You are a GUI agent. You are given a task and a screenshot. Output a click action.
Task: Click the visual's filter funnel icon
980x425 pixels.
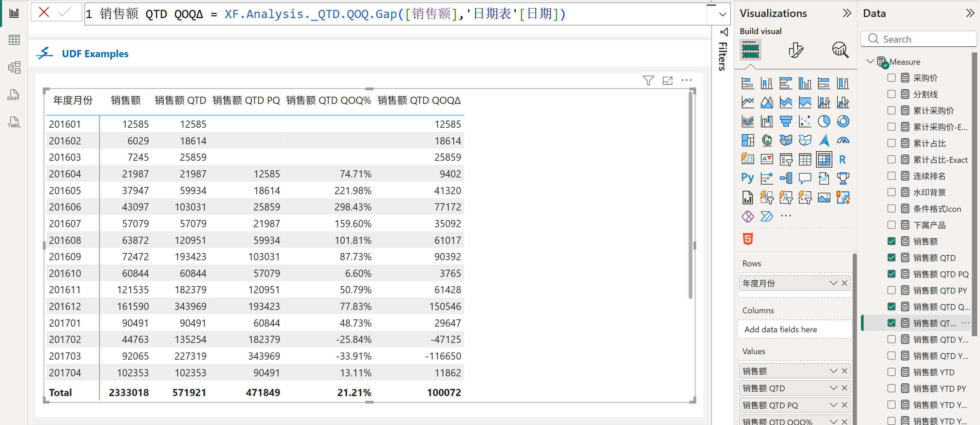pyautogui.click(x=648, y=80)
